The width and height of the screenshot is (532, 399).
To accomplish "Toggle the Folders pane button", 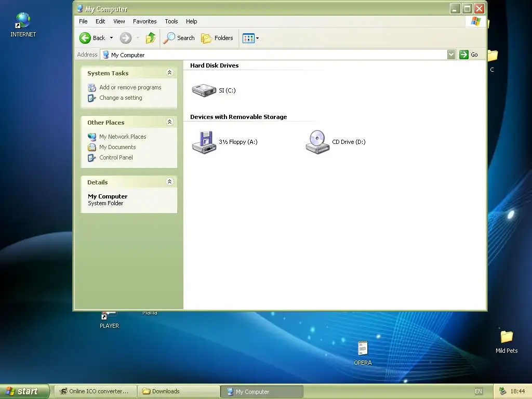I will [x=217, y=38].
